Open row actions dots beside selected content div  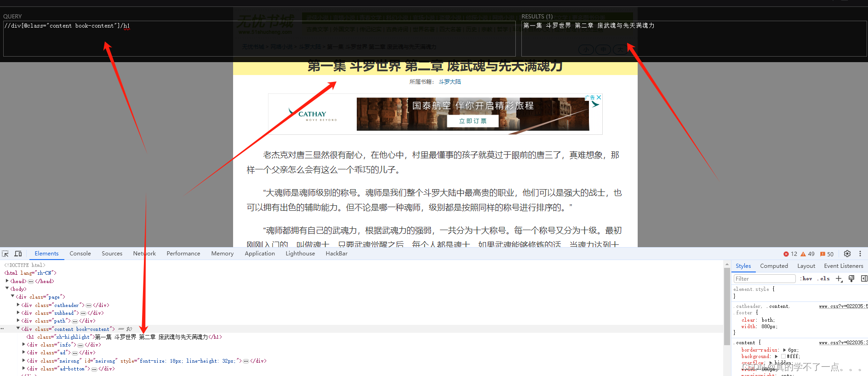(2, 329)
